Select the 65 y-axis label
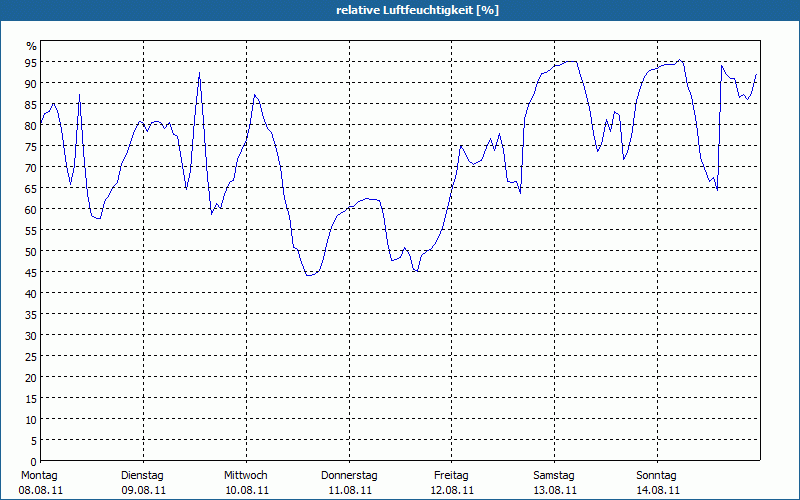This screenshot has height=500, width=800. pyautogui.click(x=31, y=189)
